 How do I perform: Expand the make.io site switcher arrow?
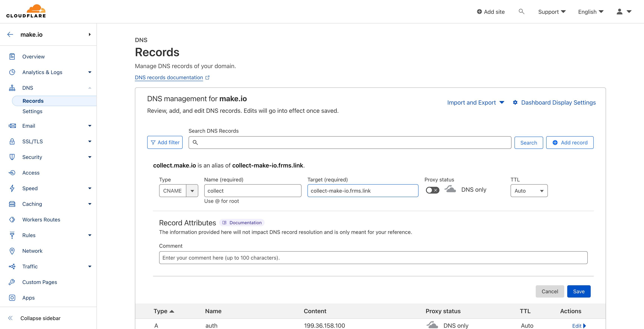[89, 34]
